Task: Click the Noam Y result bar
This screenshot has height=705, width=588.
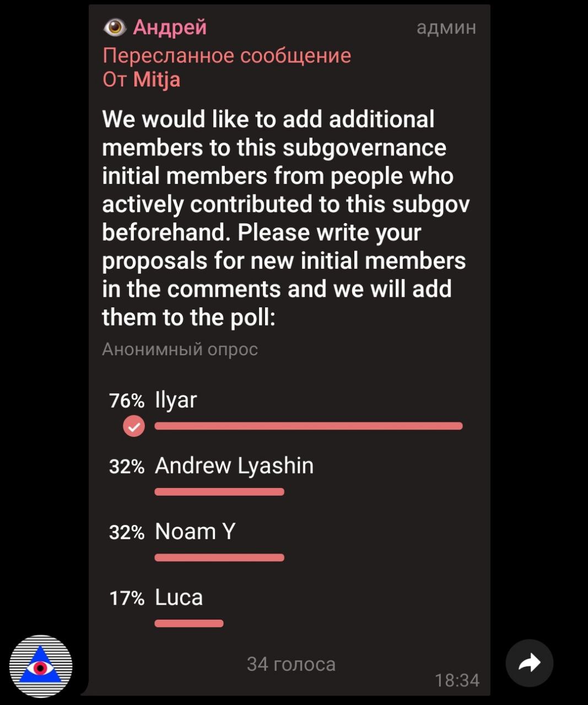Action: click(219, 557)
